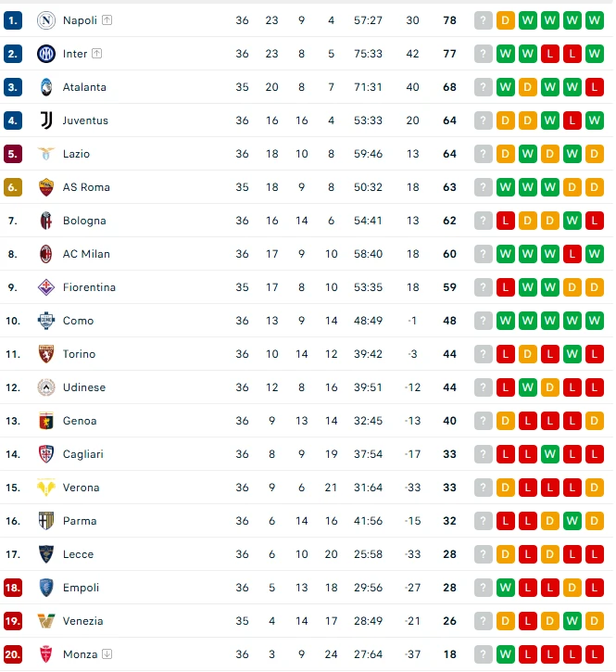Click the up-arrow icon beside Inter
The width and height of the screenshot is (616, 672).
(97, 54)
